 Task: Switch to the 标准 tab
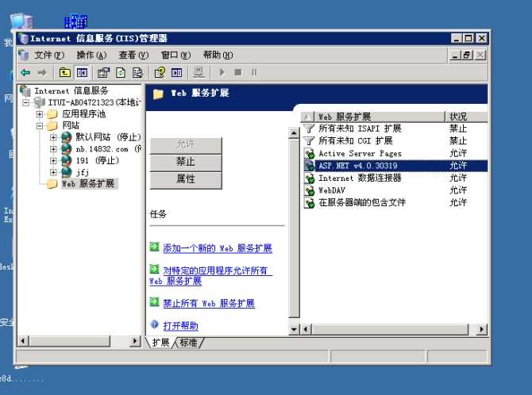click(189, 343)
